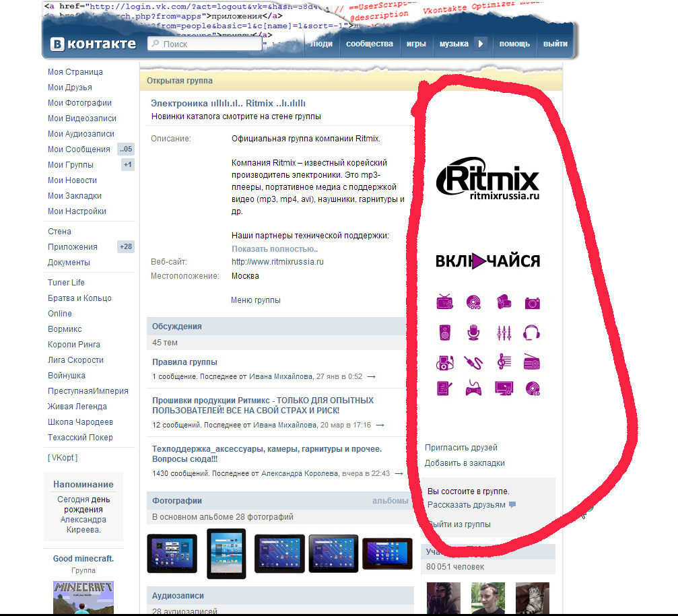The height and width of the screenshot is (616, 678).
Task: Open Мои Друзья in sidebar
Action: [69, 88]
